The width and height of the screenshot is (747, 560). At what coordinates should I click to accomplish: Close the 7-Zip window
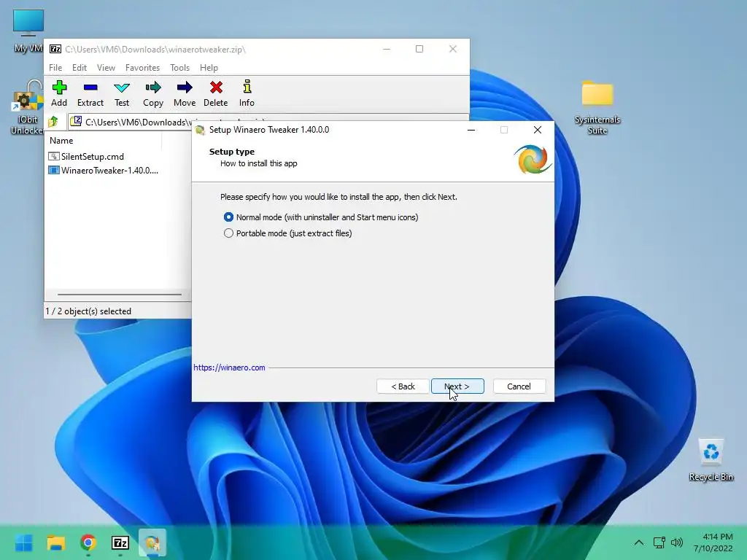[x=452, y=49]
